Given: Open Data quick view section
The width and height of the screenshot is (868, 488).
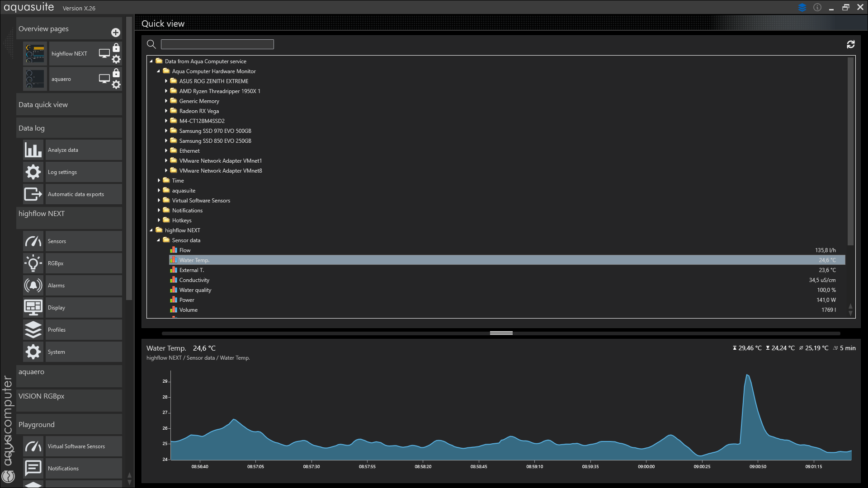Looking at the screenshot, I should click(69, 104).
